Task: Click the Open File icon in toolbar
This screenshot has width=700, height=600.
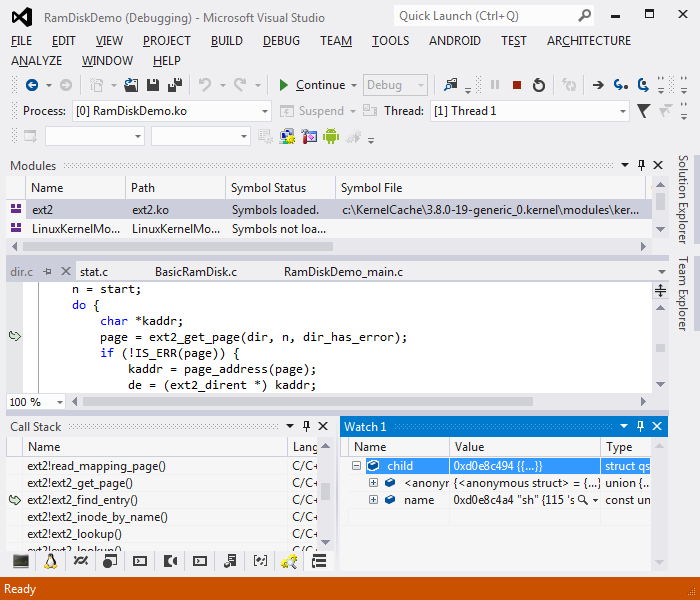Action: point(131,85)
